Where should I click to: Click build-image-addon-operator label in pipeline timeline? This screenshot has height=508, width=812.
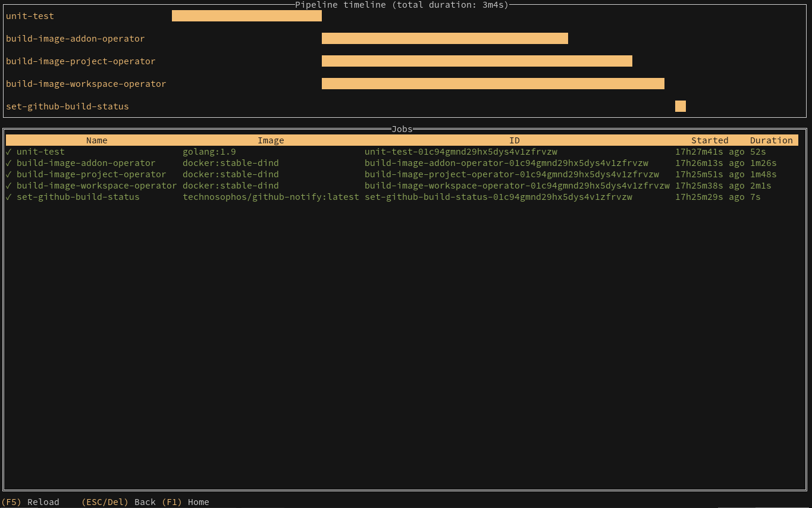75,39
